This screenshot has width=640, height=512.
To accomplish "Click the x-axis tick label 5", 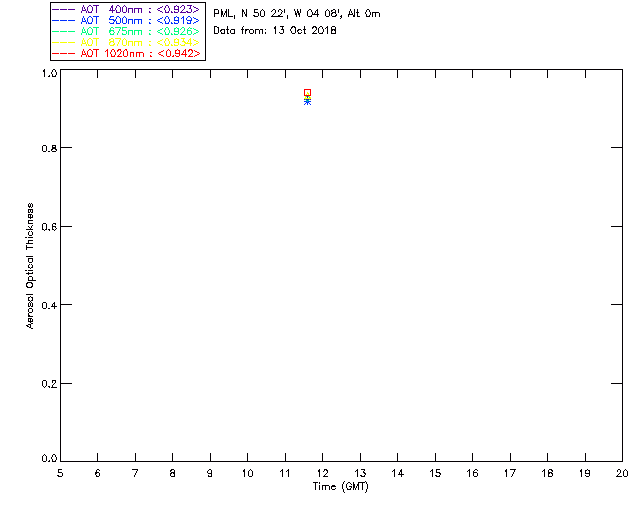I will tap(60, 473).
